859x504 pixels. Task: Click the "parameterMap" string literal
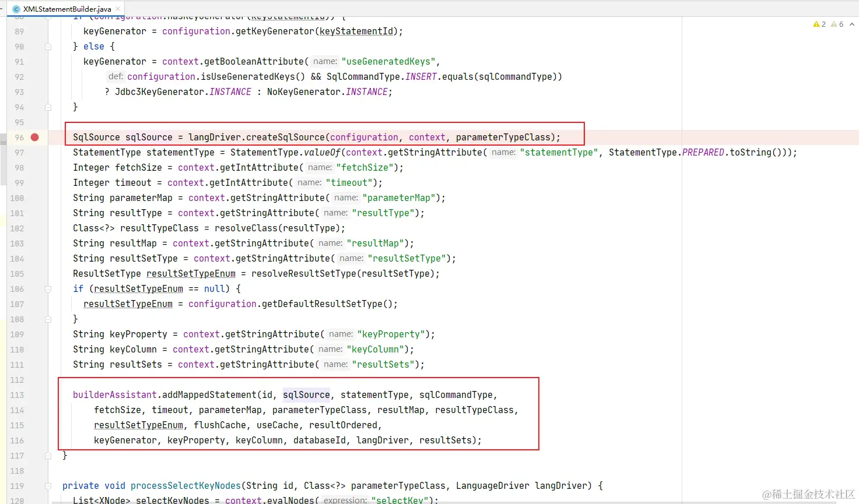click(x=399, y=198)
